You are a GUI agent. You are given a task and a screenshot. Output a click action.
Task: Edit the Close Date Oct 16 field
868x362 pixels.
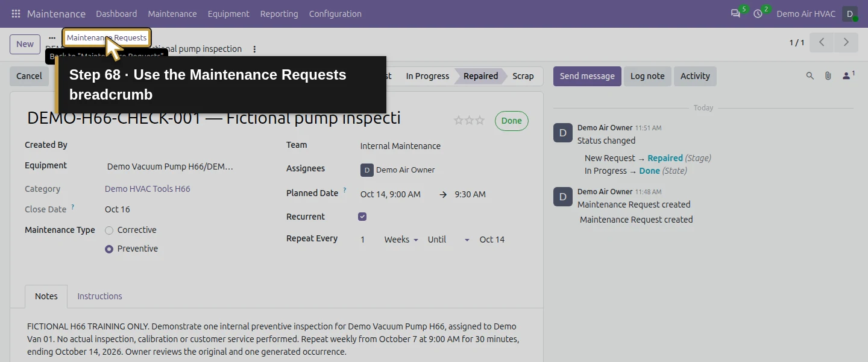[x=117, y=209]
